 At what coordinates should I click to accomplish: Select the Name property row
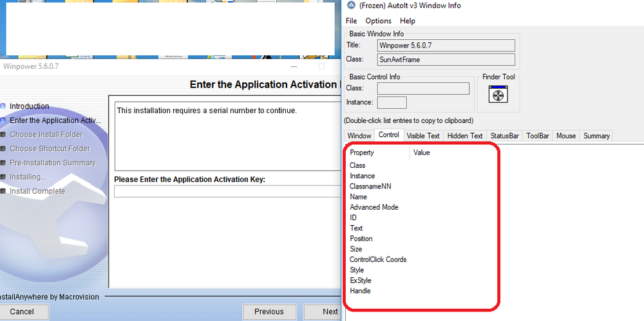pyautogui.click(x=358, y=197)
